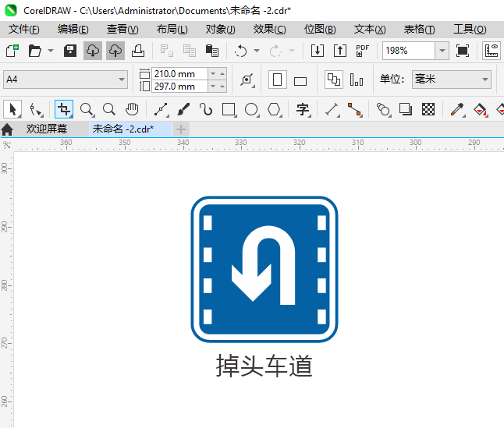The height and width of the screenshot is (428, 504).
Task: Toggle apply layout to current page icon
Action: pyautogui.click(x=357, y=80)
